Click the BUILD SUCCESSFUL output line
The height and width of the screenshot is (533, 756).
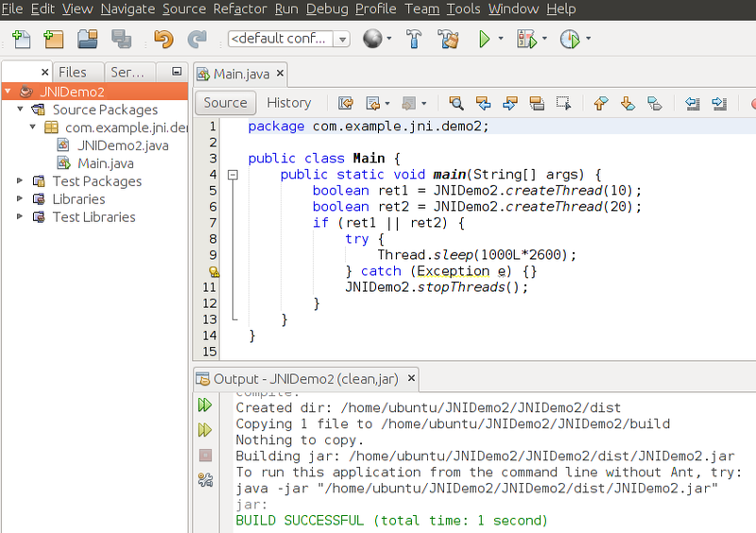coord(391,521)
